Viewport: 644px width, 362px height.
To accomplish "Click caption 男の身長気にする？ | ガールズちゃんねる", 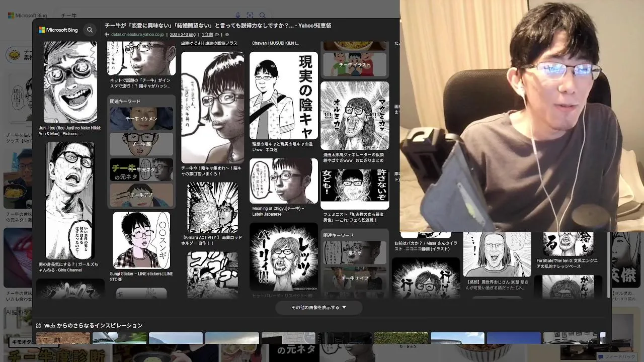I will [68, 267].
